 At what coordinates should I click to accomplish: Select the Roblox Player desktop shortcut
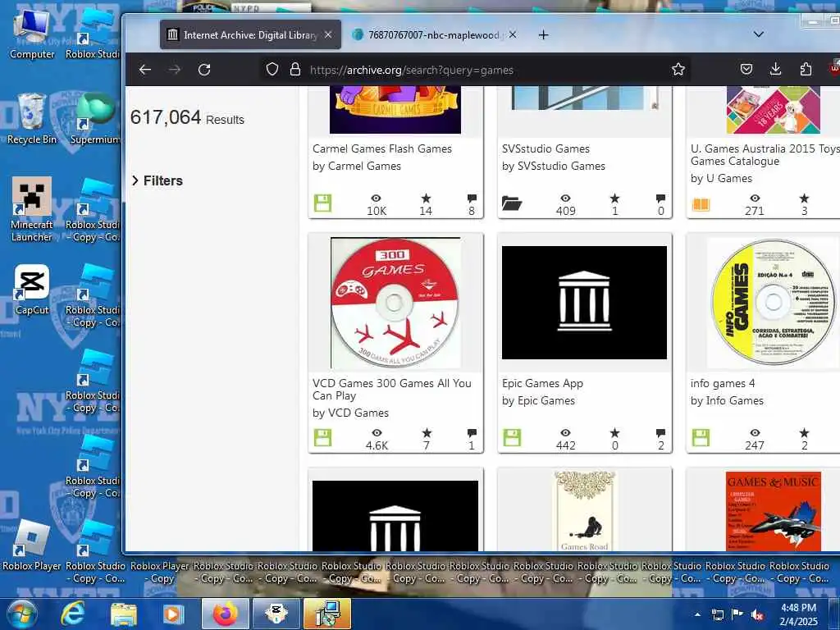pos(32,546)
